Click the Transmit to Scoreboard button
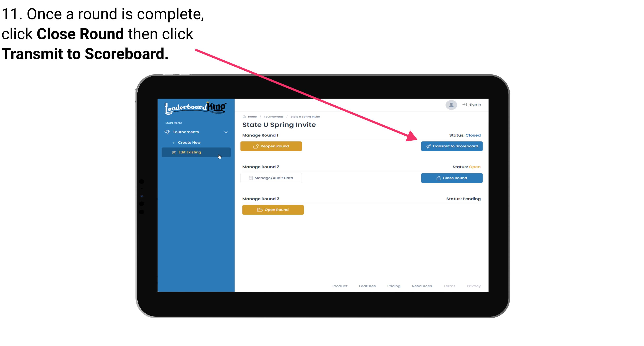 pyautogui.click(x=451, y=146)
